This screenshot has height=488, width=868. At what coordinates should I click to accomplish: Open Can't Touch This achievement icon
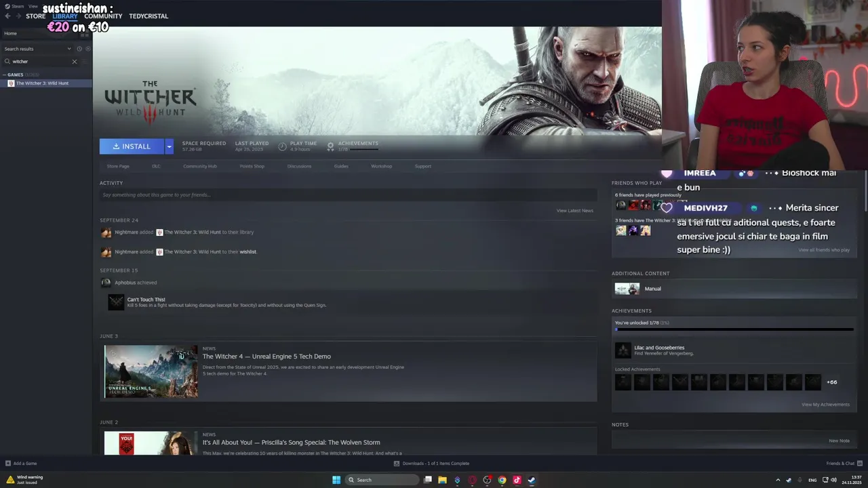pyautogui.click(x=116, y=302)
